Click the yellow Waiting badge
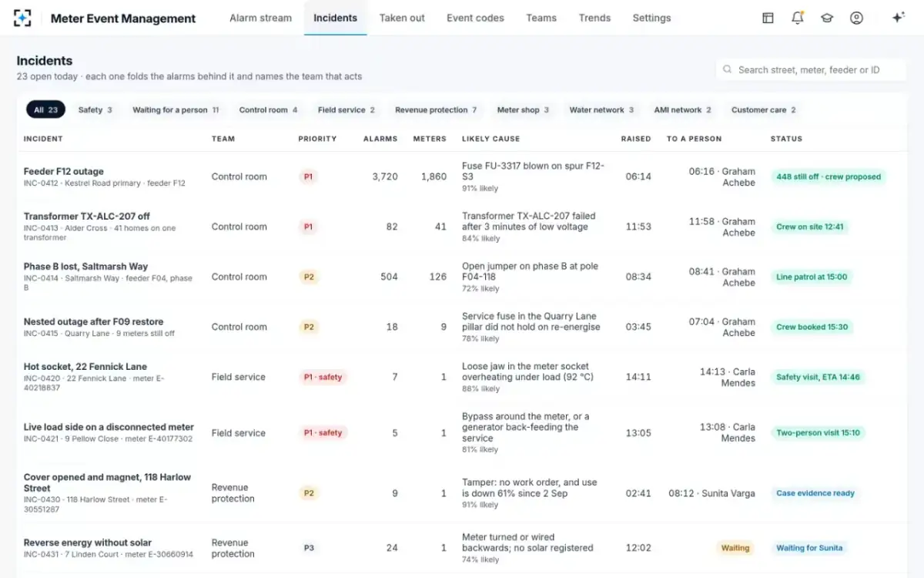The image size is (924, 578). (x=735, y=548)
